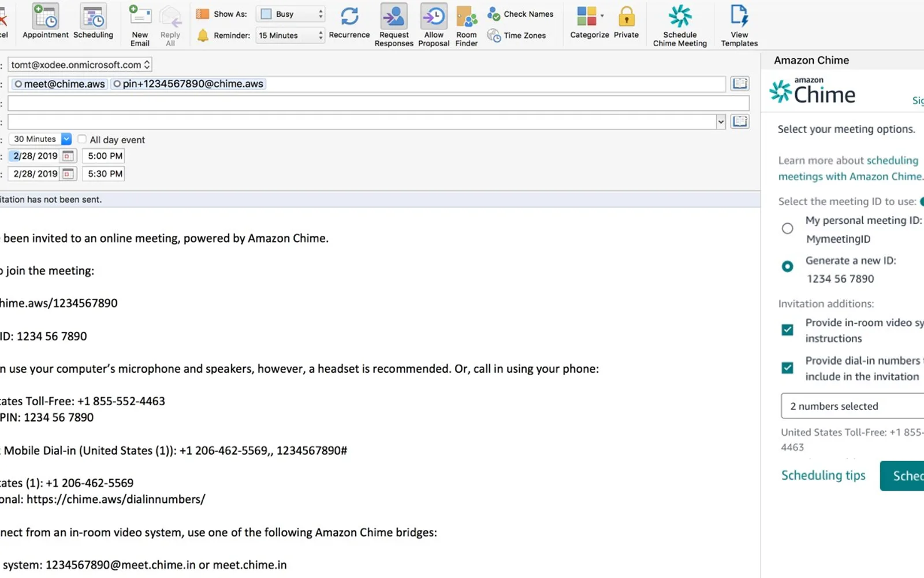The image size is (924, 578).
Task: Change the sender account tomt@xodee.onmicrosoft.com
Action: 80,65
